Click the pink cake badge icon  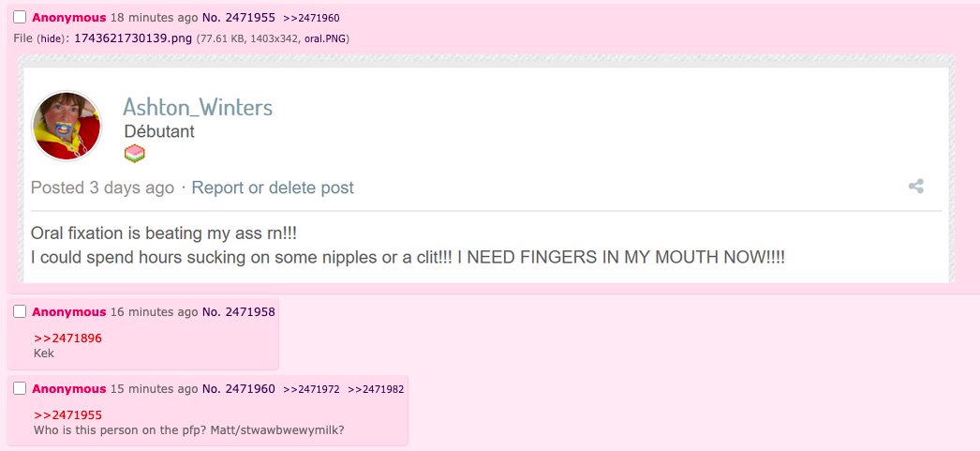click(x=135, y=153)
